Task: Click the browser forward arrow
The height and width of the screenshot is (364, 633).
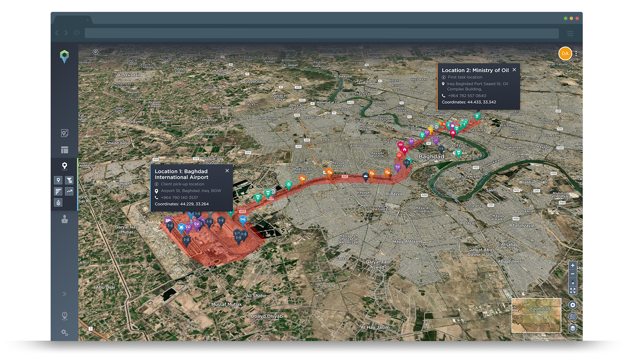Action: point(66,33)
